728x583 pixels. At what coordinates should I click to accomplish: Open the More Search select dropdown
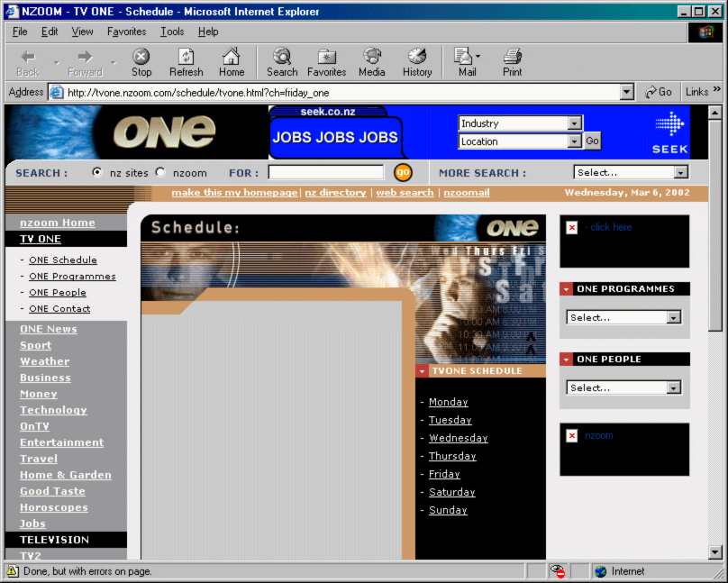click(x=680, y=172)
